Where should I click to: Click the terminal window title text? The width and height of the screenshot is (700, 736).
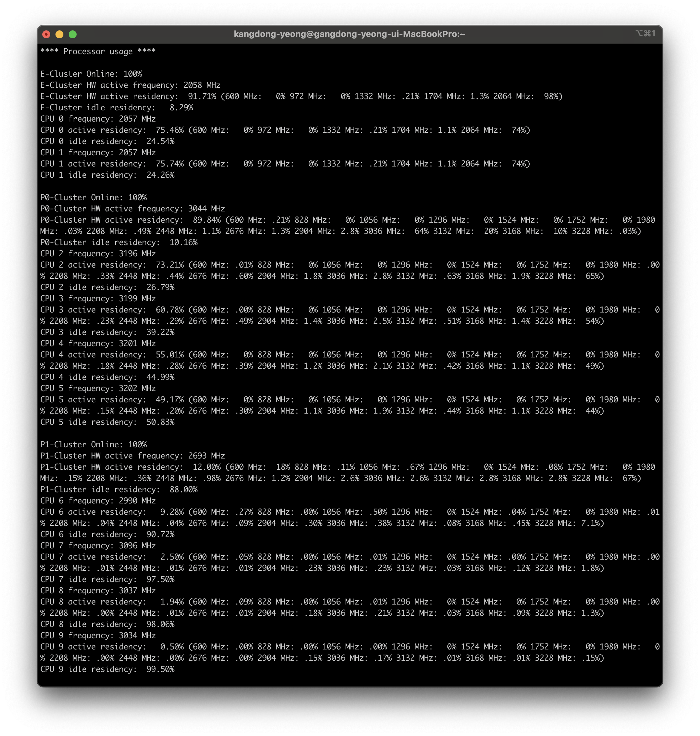coord(349,34)
